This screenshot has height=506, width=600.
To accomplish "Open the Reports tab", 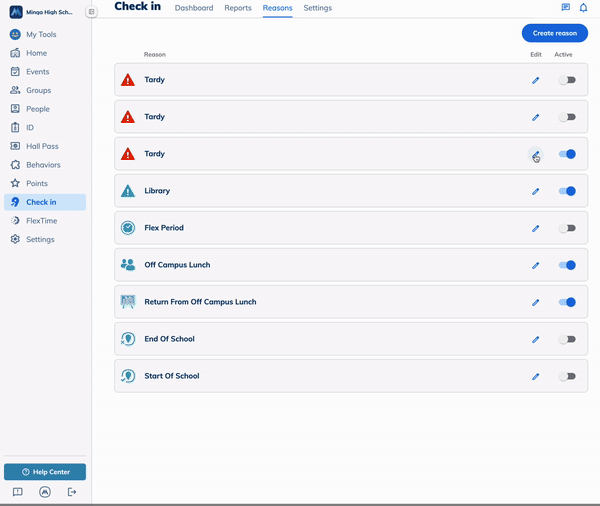I will pyautogui.click(x=238, y=8).
